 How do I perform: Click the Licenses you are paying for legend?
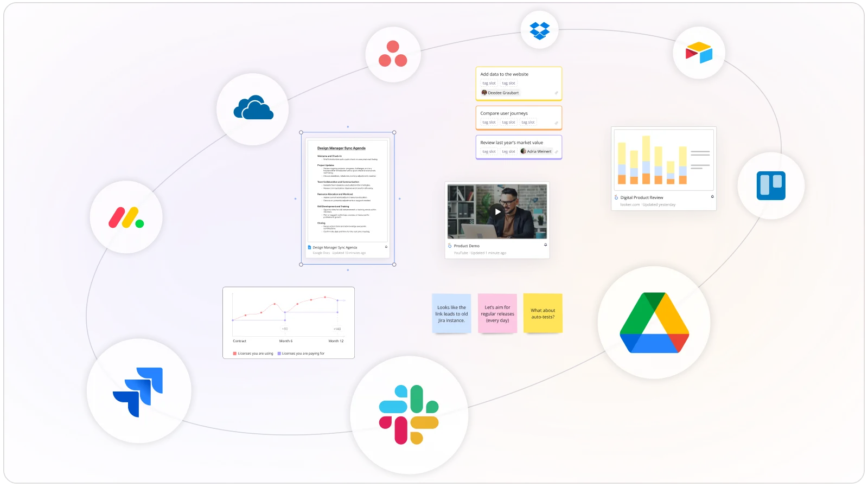pos(301,354)
